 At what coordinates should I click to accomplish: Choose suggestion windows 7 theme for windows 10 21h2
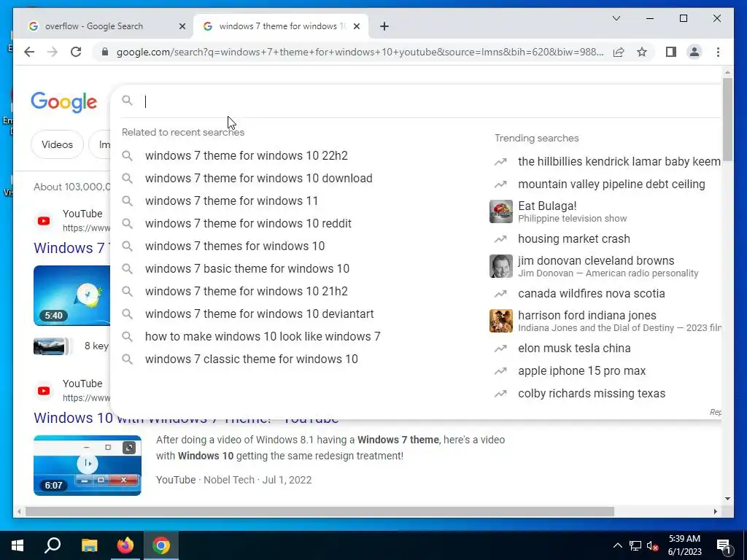click(x=247, y=292)
